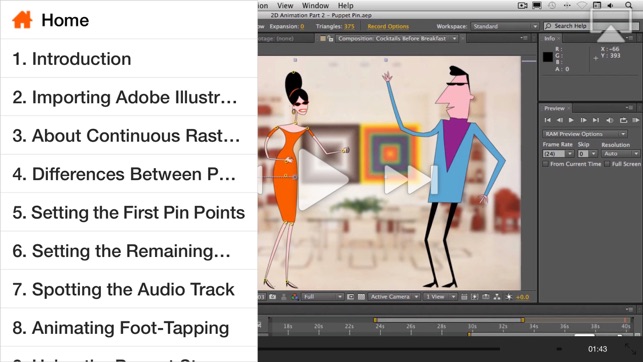The width and height of the screenshot is (643, 362).
Task: Open the Window menu
Action: coord(315,5)
